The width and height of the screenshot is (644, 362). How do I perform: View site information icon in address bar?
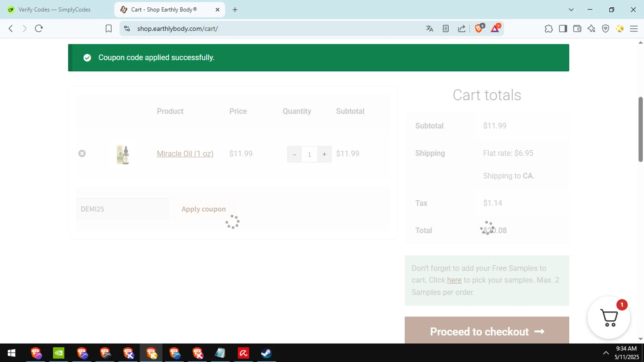(x=127, y=29)
